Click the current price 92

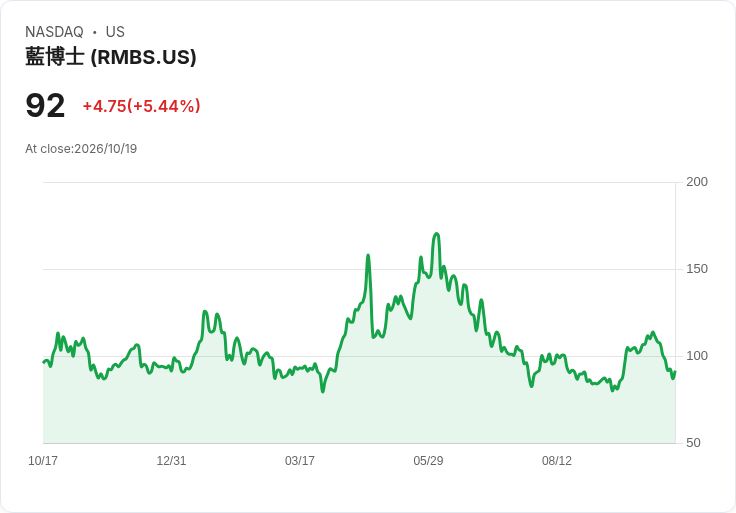point(45,106)
